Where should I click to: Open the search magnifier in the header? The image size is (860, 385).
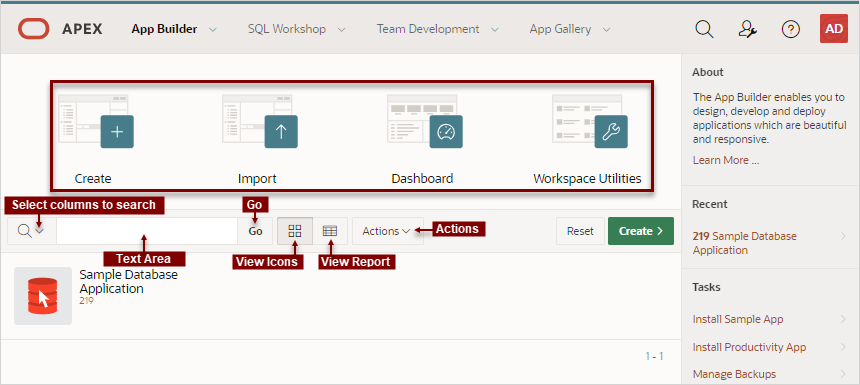click(x=704, y=29)
